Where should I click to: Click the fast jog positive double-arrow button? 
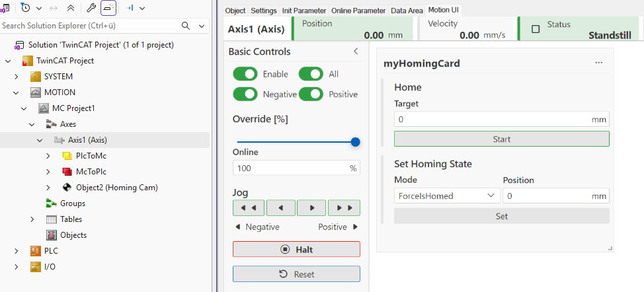click(x=344, y=208)
